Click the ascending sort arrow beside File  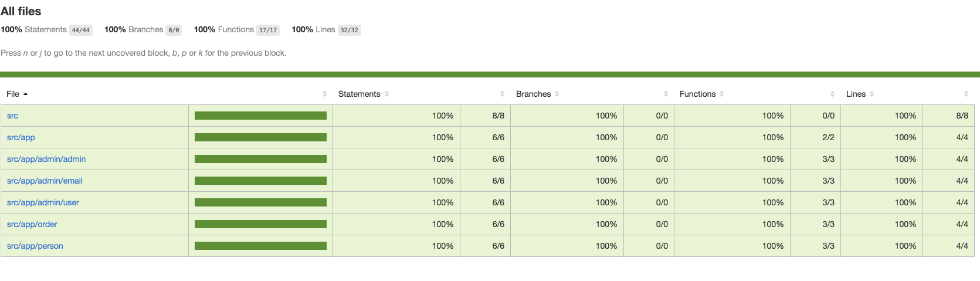pyautogui.click(x=26, y=94)
